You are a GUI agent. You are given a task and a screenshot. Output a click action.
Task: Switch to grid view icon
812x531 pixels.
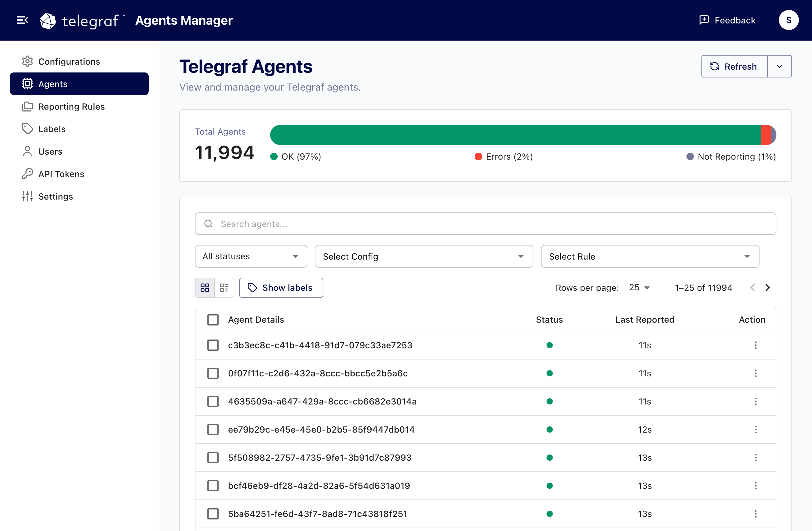tap(205, 288)
